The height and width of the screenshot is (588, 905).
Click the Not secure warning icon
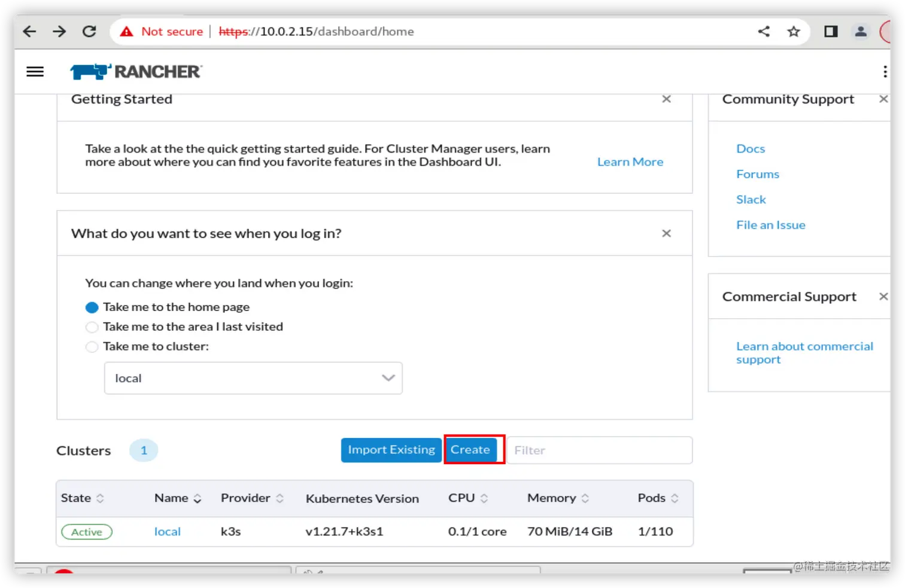tap(126, 32)
